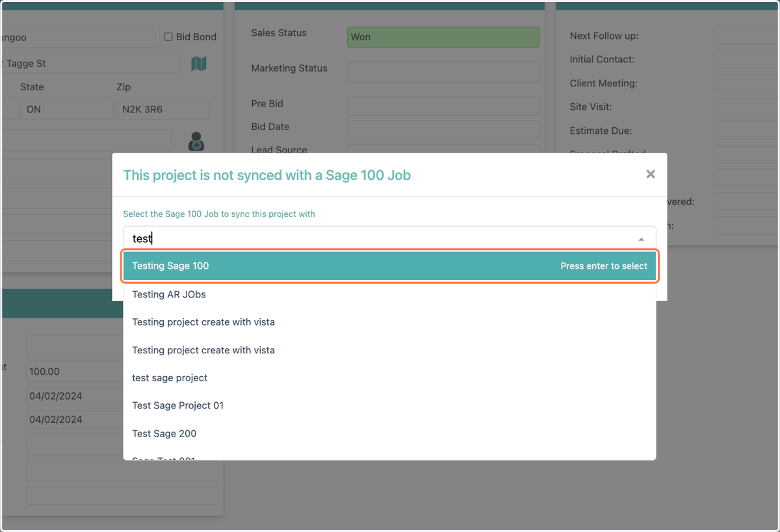Click the Site Visit date field
The image size is (780, 532).
(746, 107)
